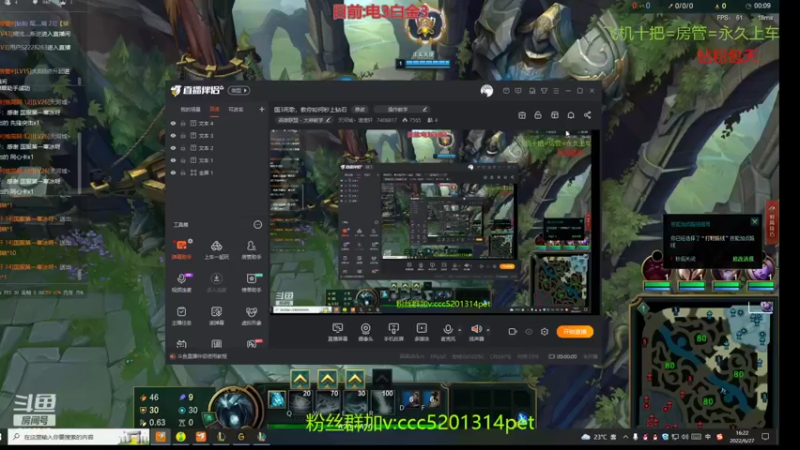Open the 房管助手 room manager tool
This screenshot has width=800, height=450.
tap(251, 249)
